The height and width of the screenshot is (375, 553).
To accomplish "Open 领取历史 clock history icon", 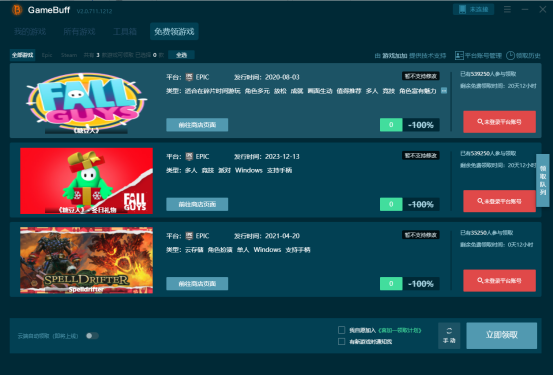I will click(x=510, y=55).
